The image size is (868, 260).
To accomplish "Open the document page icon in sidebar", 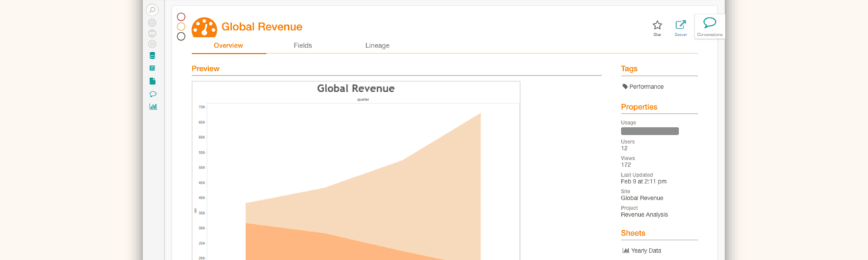I will pos(153,81).
